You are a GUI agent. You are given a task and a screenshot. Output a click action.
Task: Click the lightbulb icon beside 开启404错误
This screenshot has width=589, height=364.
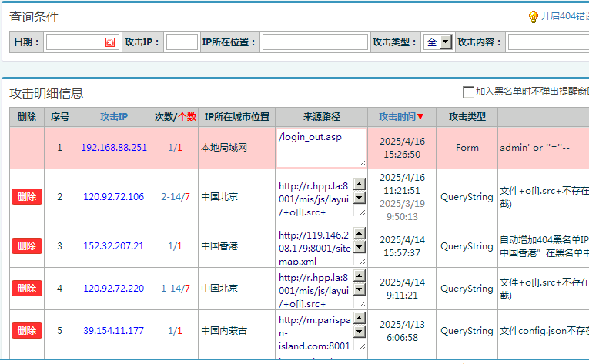(533, 16)
